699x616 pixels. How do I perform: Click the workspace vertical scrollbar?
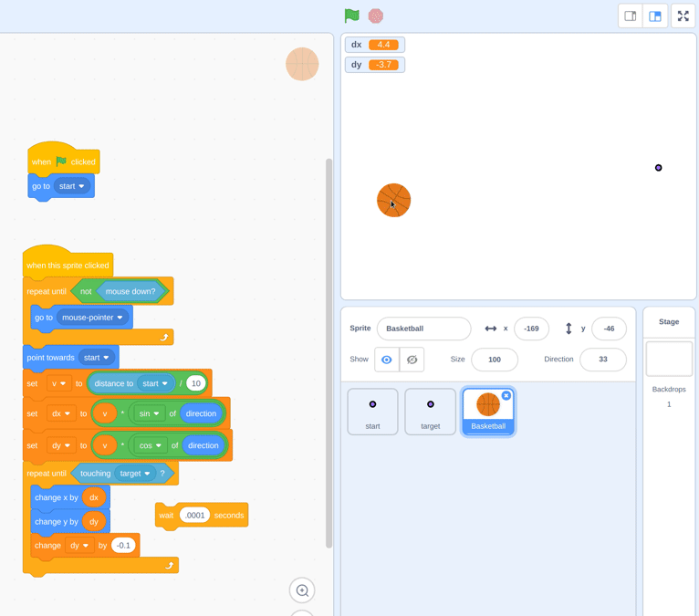tap(329, 353)
